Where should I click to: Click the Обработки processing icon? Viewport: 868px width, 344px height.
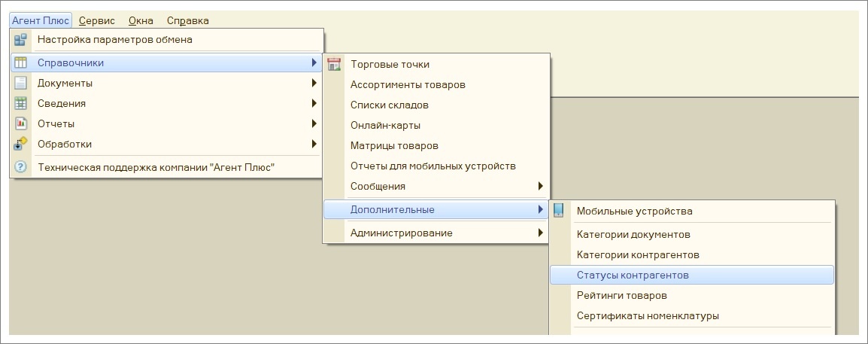tap(20, 144)
